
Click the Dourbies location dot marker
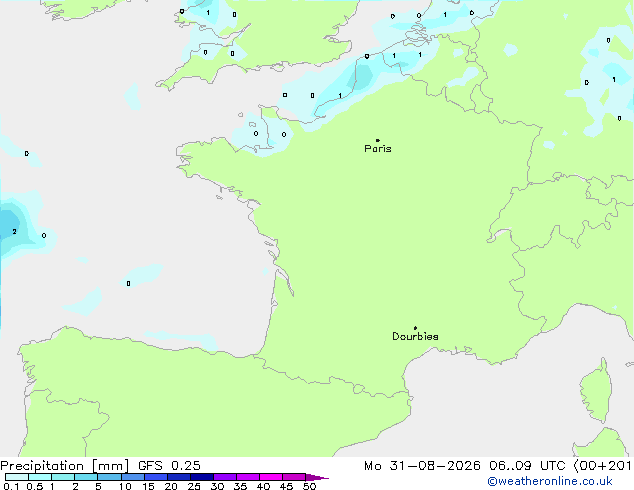(415, 328)
